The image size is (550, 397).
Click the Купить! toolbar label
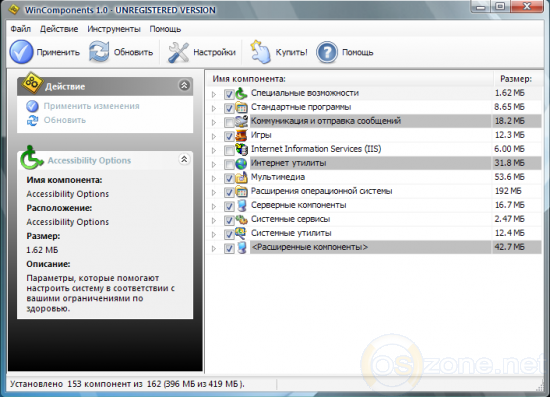pos(291,52)
